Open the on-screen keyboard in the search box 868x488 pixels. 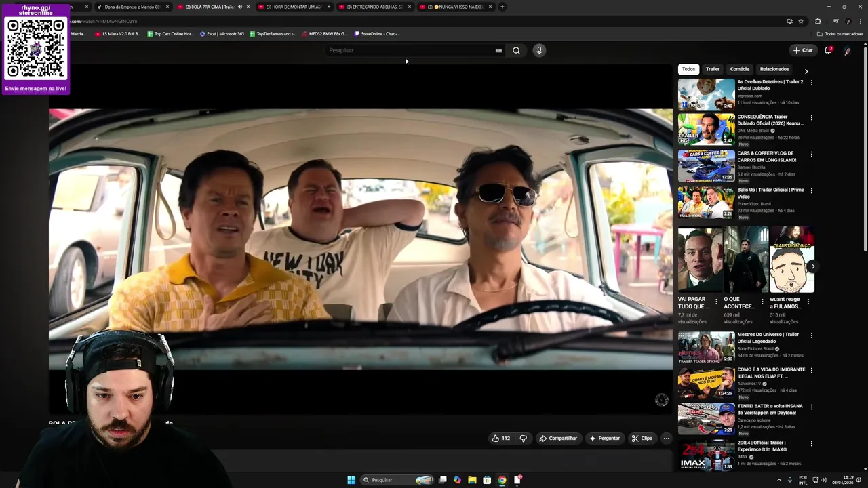pos(498,50)
